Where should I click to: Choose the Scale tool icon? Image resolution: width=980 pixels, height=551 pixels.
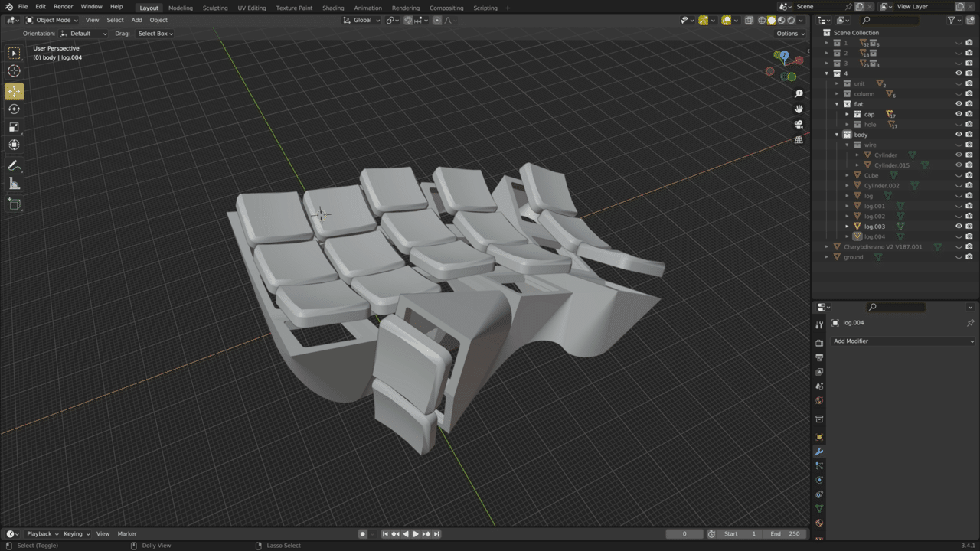click(x=14, y=127)
